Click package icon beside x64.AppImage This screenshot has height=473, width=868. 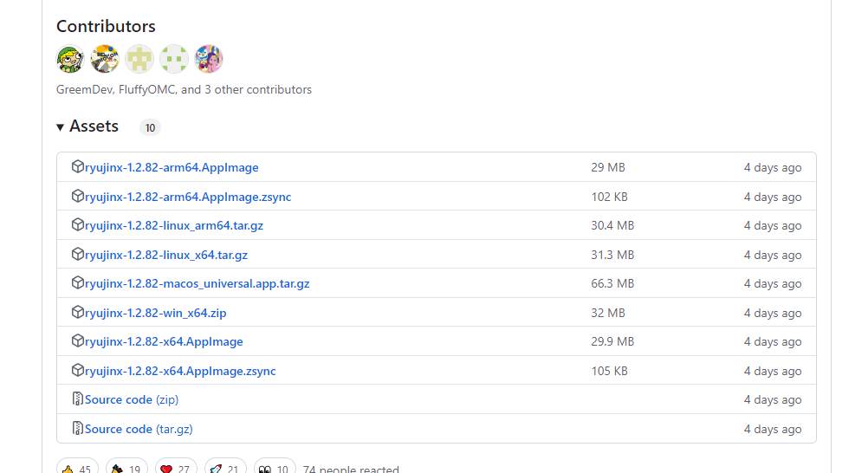tap(77, 340)
